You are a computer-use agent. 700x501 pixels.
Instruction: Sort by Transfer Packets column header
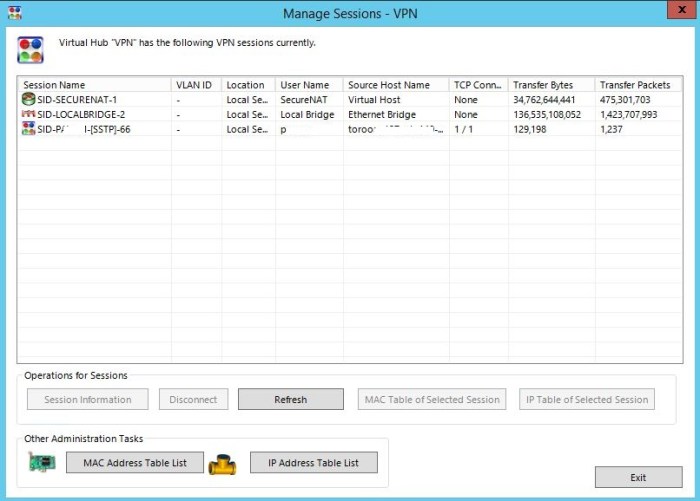click(638, 85)
